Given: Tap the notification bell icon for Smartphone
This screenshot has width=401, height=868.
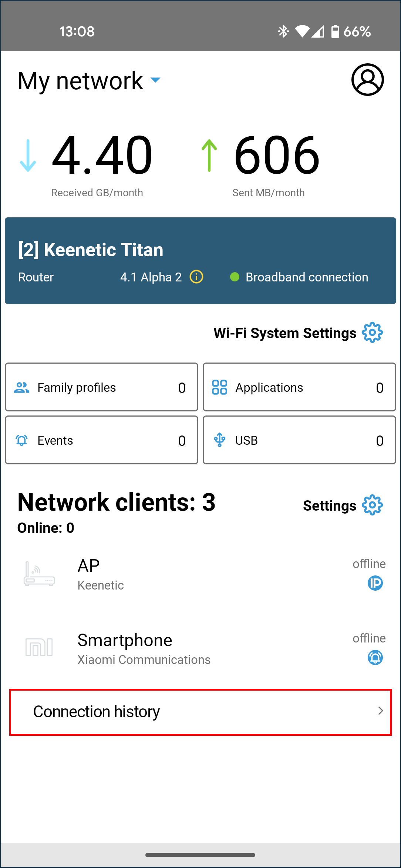Looking at the screenshot, I should point(375,658).
